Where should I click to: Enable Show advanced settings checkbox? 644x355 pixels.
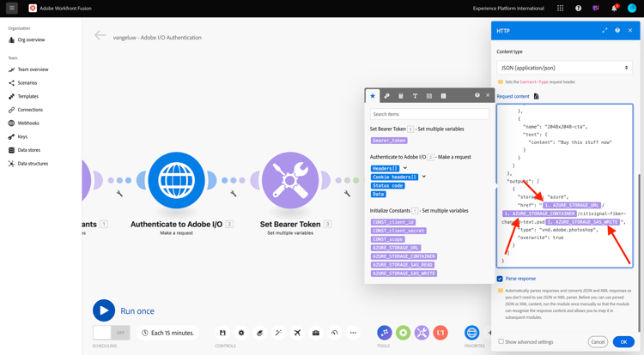[501, 341]
